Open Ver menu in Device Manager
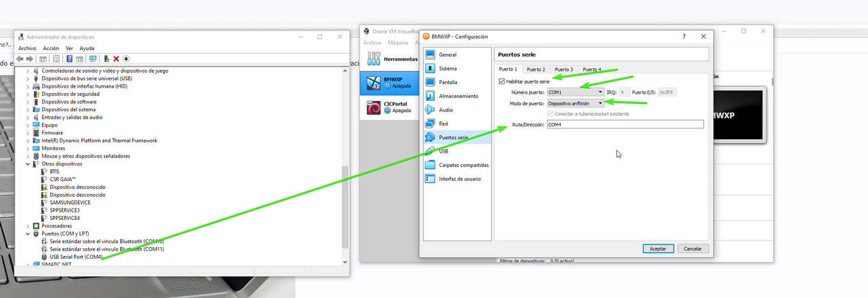This screenshot has height=298, width=868. (69, 48)
